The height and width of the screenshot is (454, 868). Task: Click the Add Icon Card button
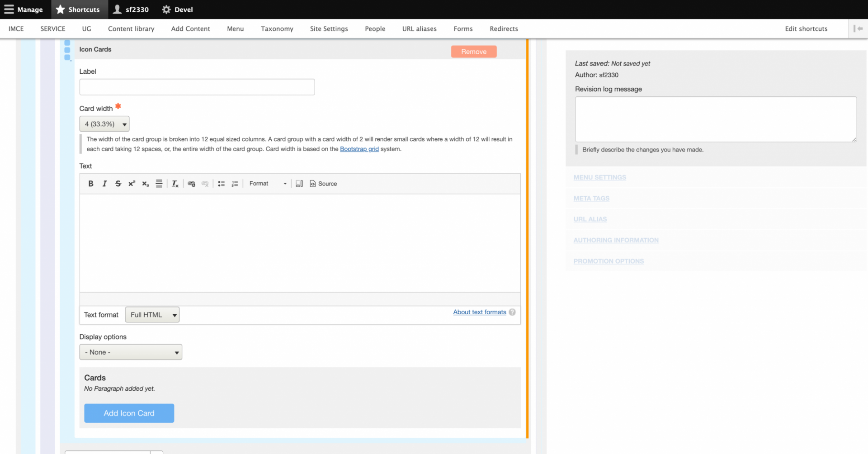[x=129, y=413]
